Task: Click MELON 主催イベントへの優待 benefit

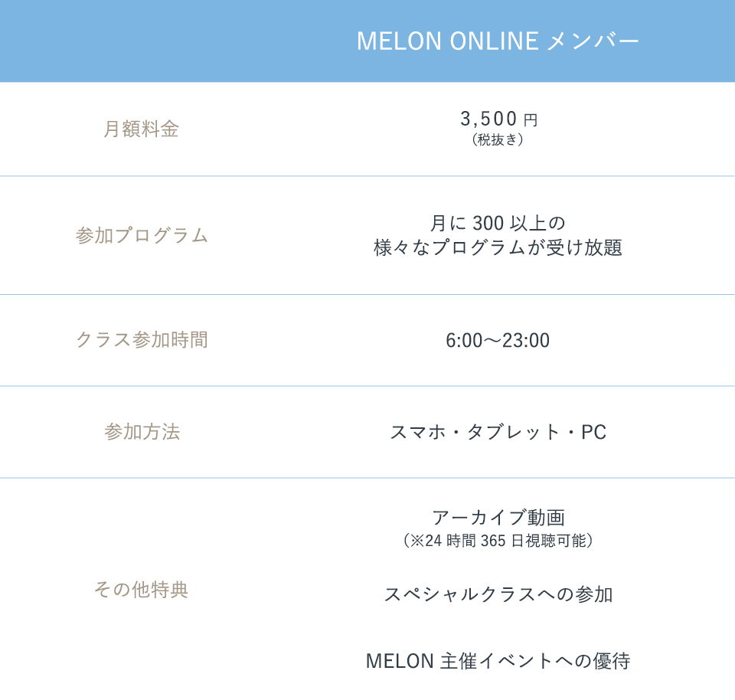Action: [x=498, y=660]
